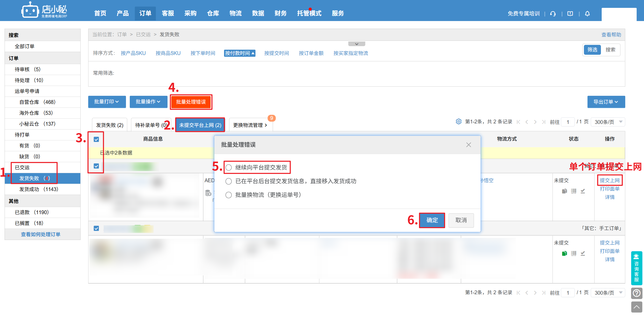Close the 批量处理错误 dialog with X
This screenshot has width=644, height=316.
click(468, 145)
